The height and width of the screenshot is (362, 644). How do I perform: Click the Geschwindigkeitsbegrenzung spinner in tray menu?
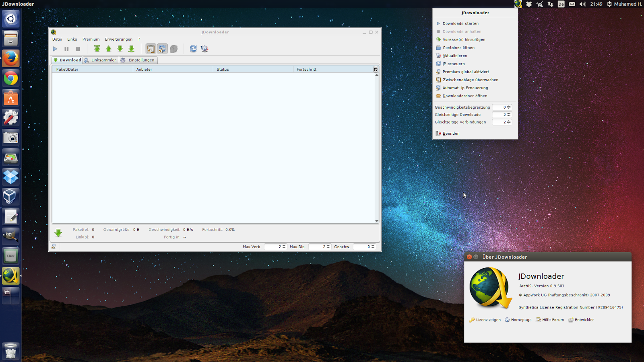point(502,107)
